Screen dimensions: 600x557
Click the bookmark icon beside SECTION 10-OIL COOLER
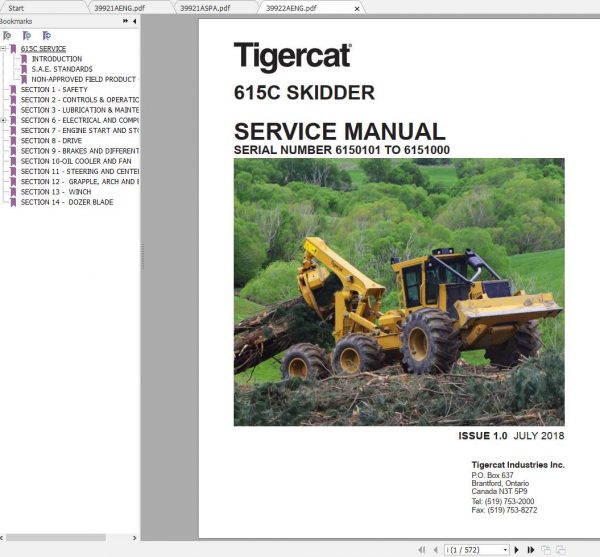(x=13, y=161)
